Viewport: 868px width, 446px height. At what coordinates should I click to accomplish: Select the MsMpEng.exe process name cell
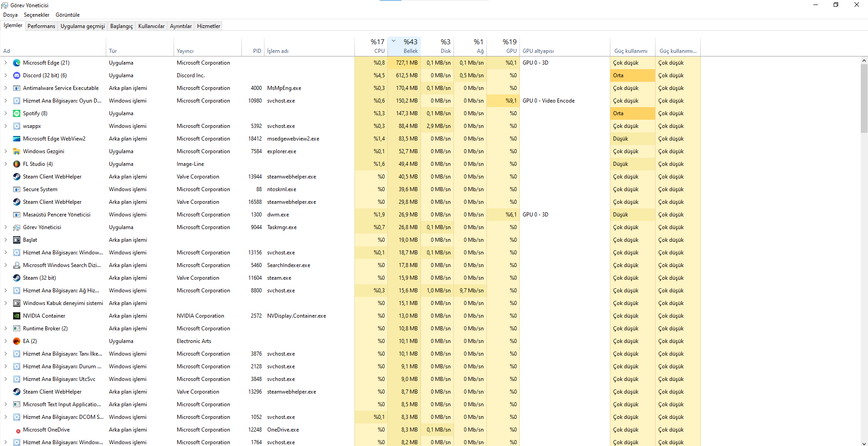point(284,88)
